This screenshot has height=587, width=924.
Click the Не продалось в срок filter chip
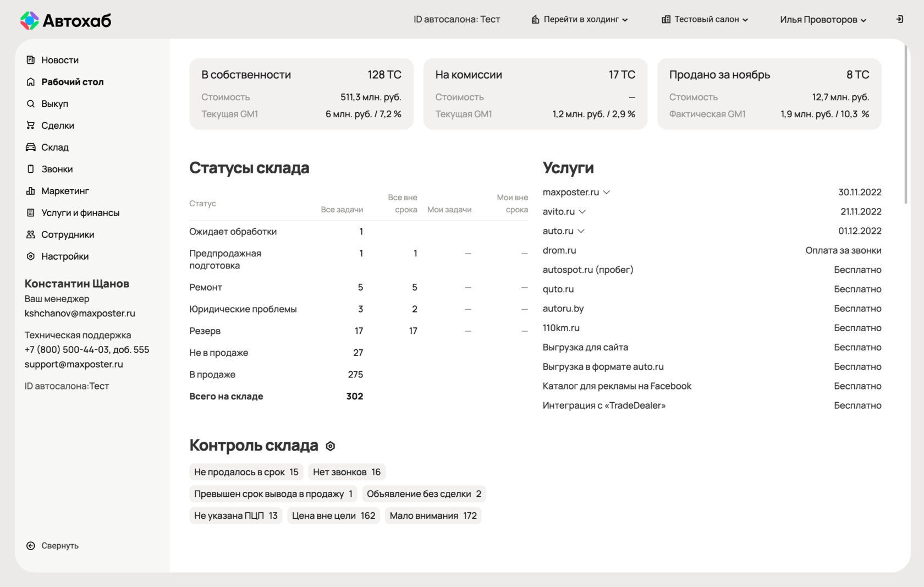246,471
